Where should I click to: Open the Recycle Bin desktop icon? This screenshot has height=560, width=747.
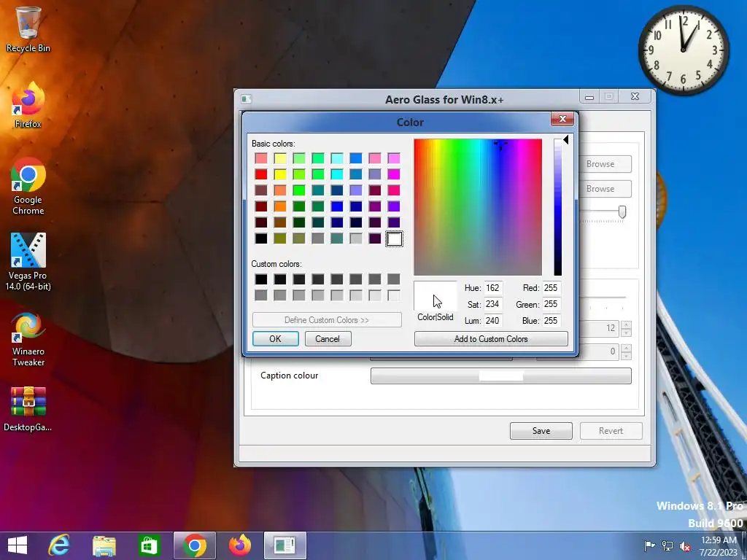pos(28,30)
